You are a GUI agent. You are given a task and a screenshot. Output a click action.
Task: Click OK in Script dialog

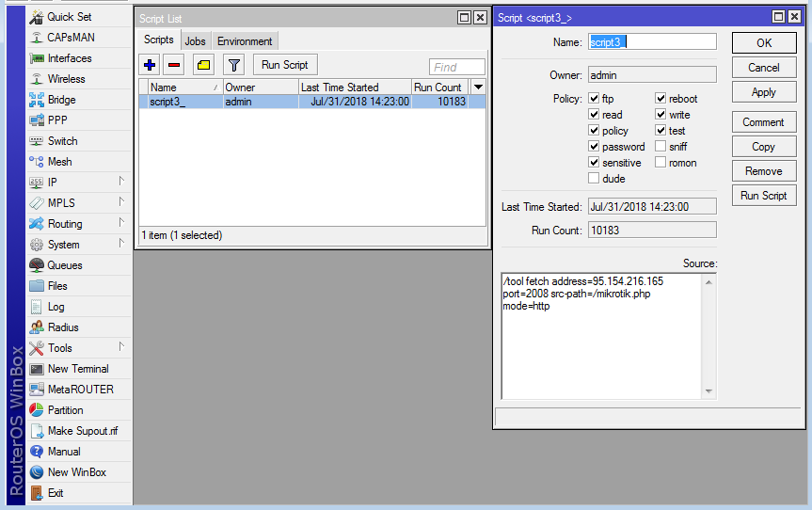[764, 43]
